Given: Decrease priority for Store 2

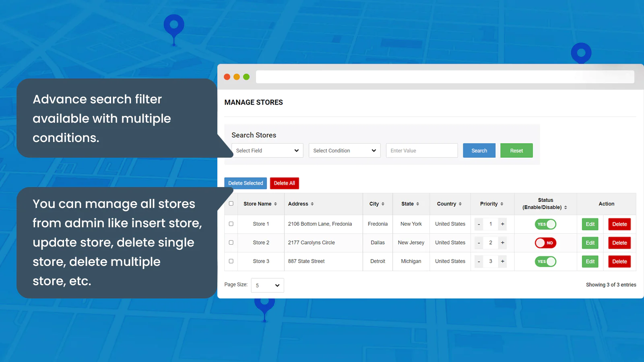Looking at the screenshot, I should (x=479, y=243).
